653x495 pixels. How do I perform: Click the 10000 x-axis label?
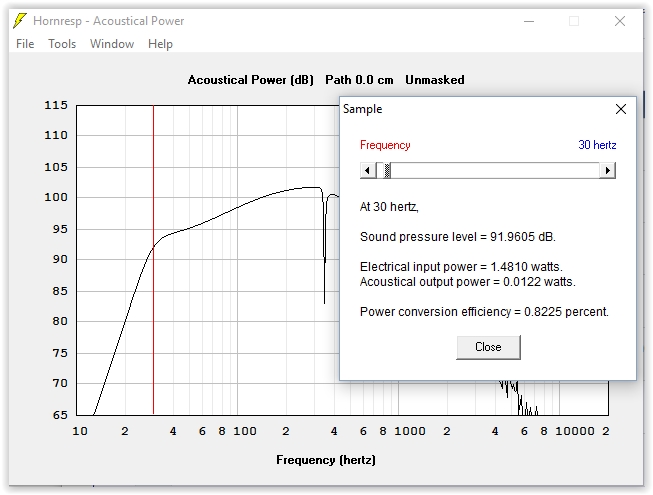click(575, 431)
